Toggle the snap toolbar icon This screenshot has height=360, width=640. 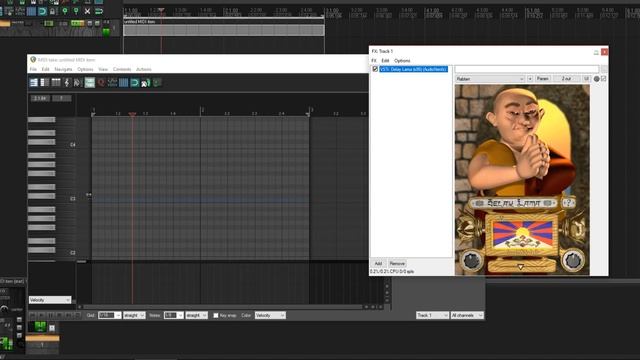(134, 83)
